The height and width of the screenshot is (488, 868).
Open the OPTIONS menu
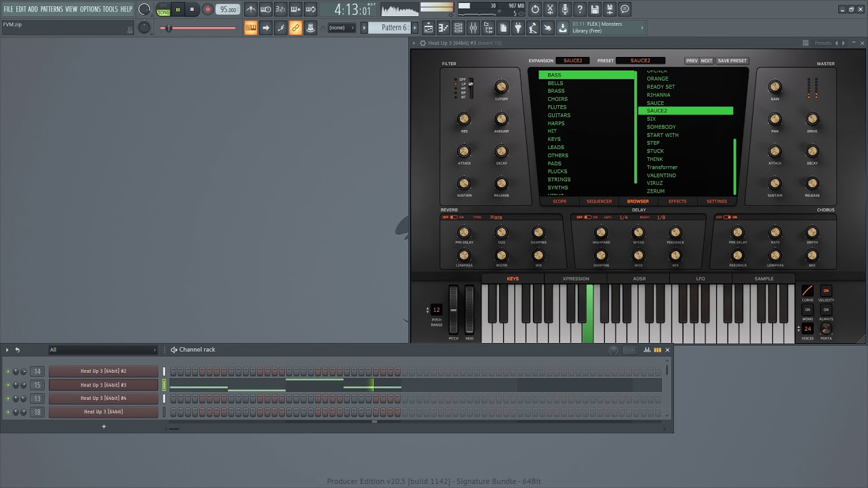click(90, 9)
